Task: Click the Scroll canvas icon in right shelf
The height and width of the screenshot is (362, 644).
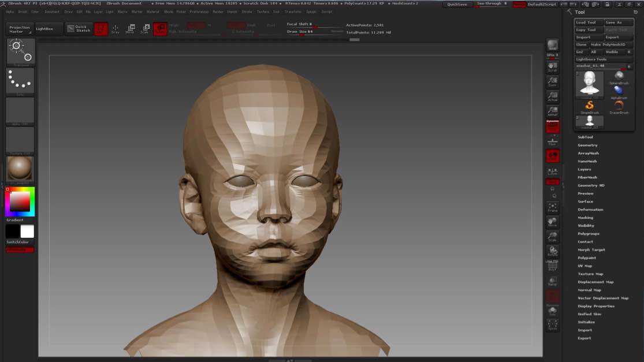Action: point(552,67)
